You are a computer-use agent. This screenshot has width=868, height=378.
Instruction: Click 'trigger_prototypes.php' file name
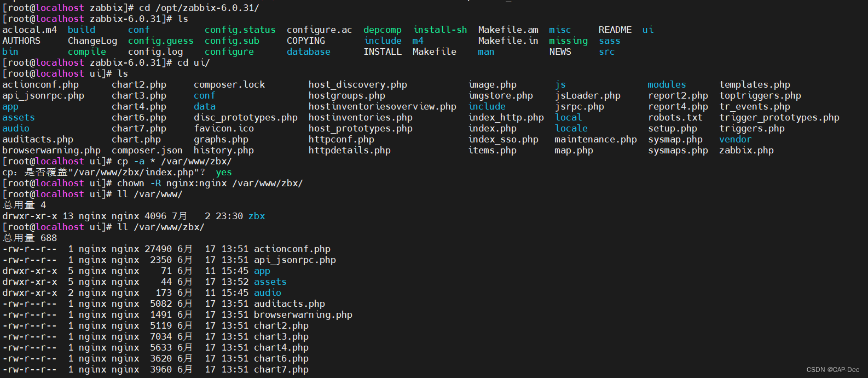[779, 117]
